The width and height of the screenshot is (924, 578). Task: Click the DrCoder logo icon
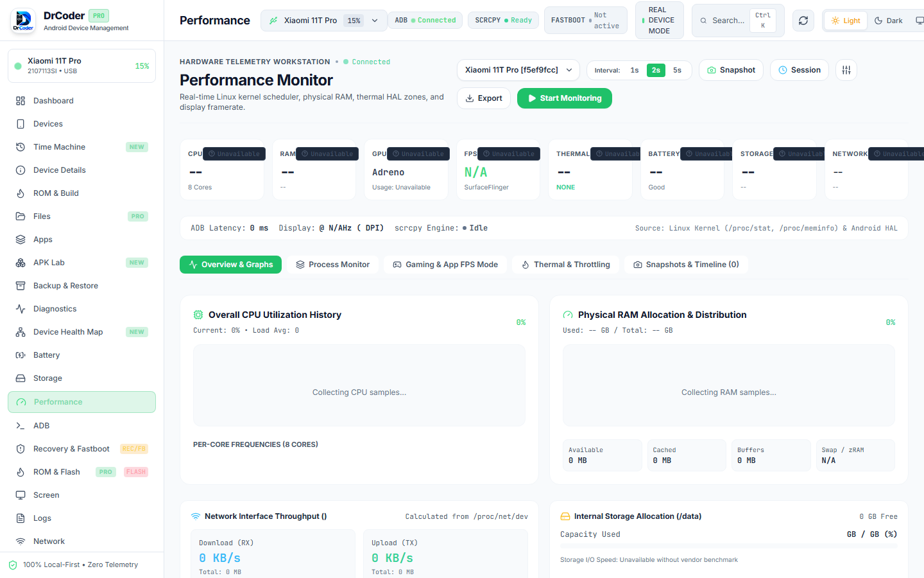tap(24, 21)
